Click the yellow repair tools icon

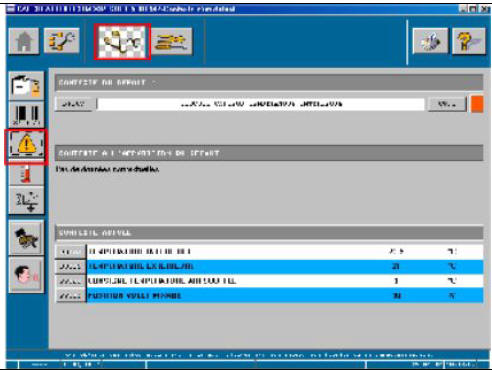point(172,41)
